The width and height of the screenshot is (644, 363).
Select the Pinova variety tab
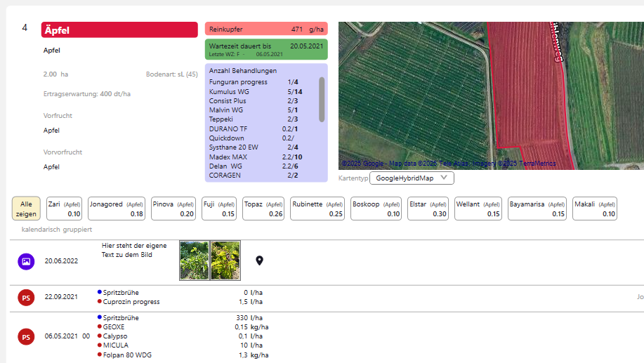pyautogui.click(x=173, y=209)
